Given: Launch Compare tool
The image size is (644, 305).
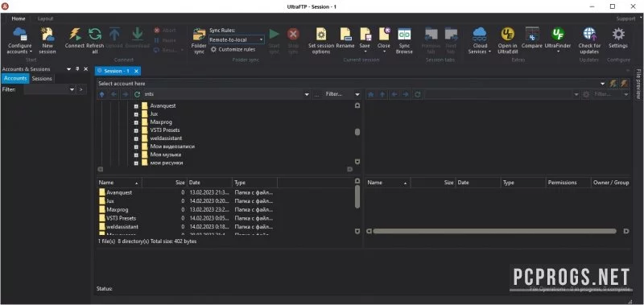Looking at the screenshot, I should [x=532, y=38].
